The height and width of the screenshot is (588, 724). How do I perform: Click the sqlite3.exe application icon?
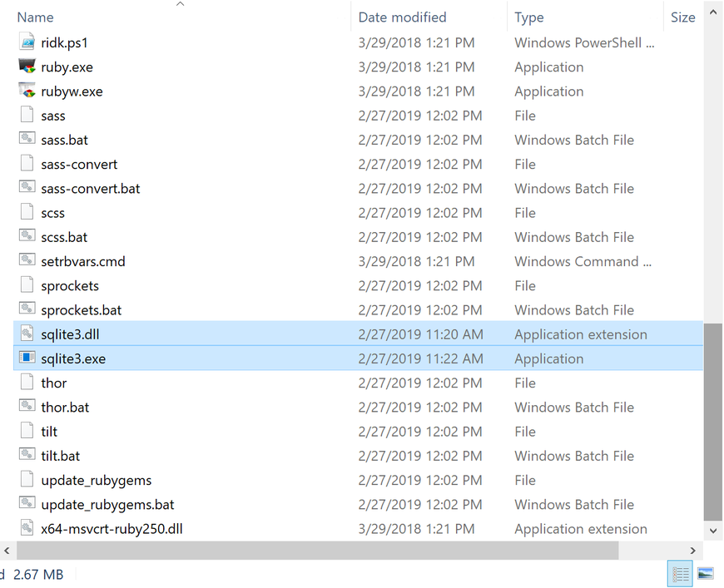tap(27, 358)
